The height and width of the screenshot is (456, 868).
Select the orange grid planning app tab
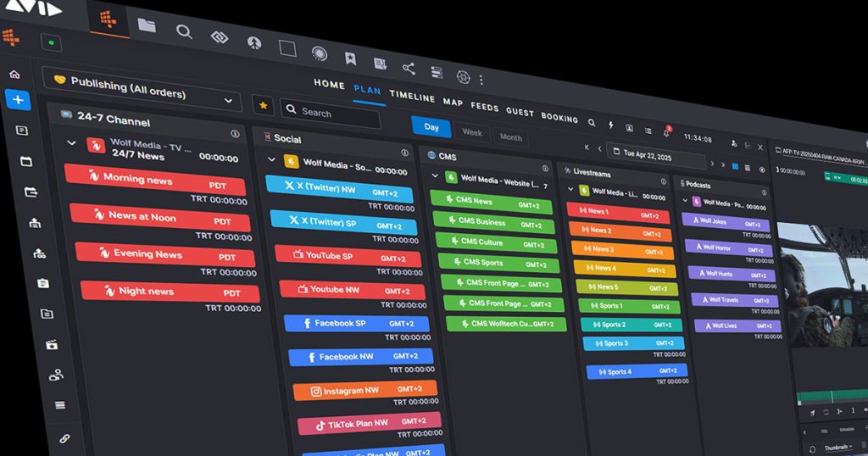[x=108, y=19]
